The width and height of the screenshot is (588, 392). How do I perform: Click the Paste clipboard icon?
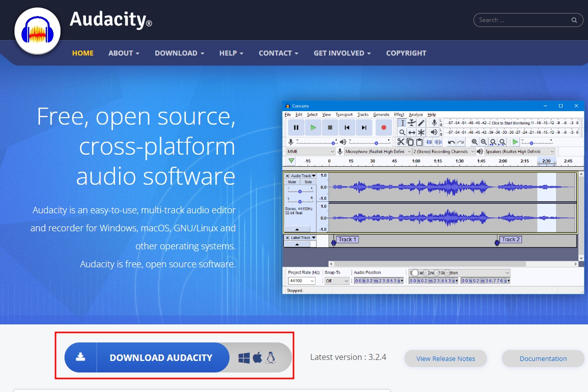tap(419, 142)
